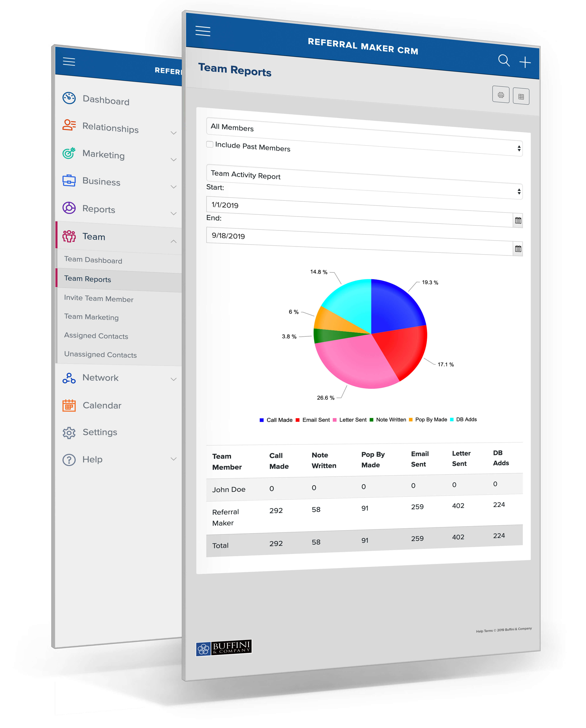The width and height of the screenshot is (586, 728).
Task: Click Call Made blue legend swatch
Action: [x=261, y=420]
